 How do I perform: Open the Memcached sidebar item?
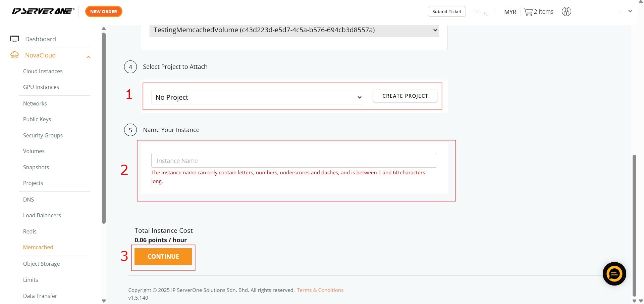(x=38, y=247)
